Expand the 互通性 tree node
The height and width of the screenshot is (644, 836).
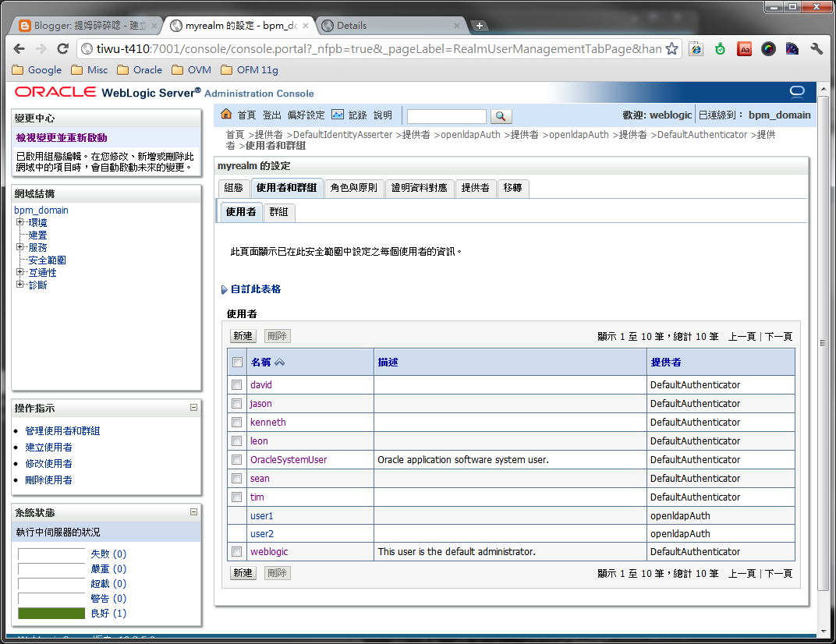(x=19, y=272)
